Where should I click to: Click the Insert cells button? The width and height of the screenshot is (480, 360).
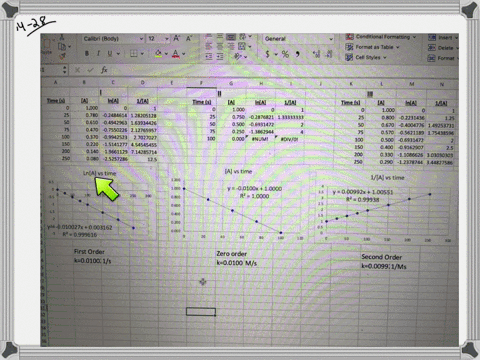coord(443,37)
